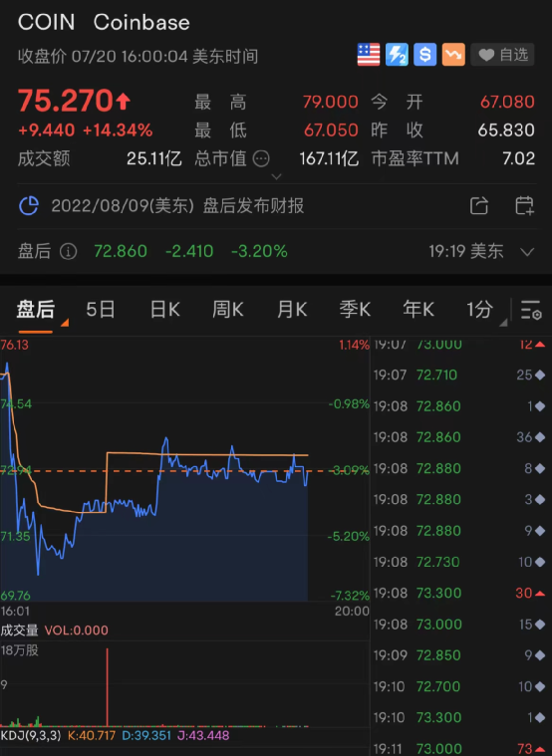552x756 pixels.
Task: Open chart settings icon at tab row end
Action: coord(531,310)
